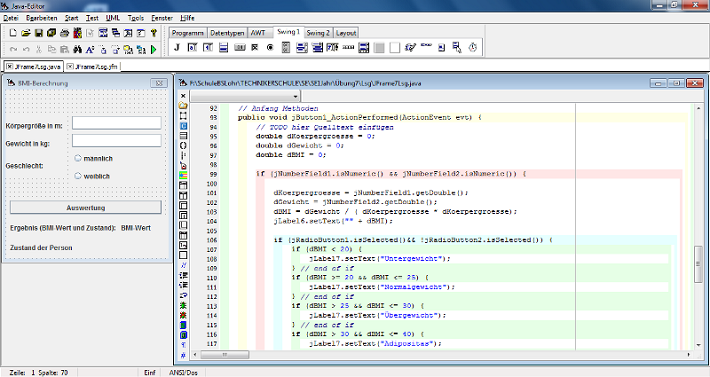Viewport: 710px width, 377px height.
Task: Click the Save floppy disk icon
Action: 39,33
